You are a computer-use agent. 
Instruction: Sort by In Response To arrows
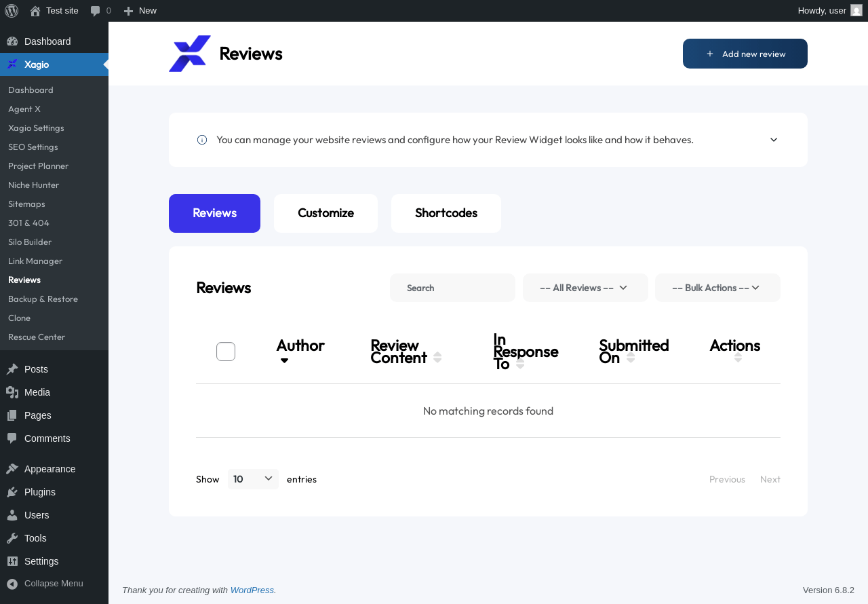520,363
